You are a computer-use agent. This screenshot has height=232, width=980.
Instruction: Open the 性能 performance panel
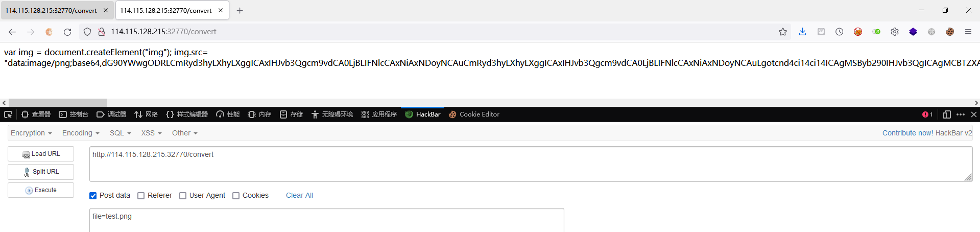228,114
